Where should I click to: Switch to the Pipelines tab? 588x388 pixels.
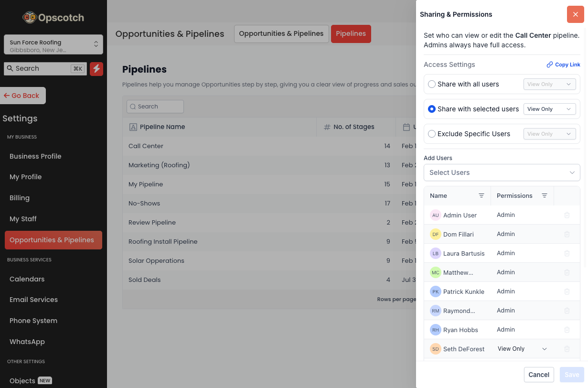click(x=351, y=34)
